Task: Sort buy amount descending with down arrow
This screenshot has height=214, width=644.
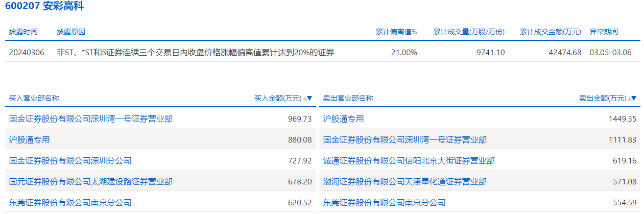Action: [x=309, y=98]
